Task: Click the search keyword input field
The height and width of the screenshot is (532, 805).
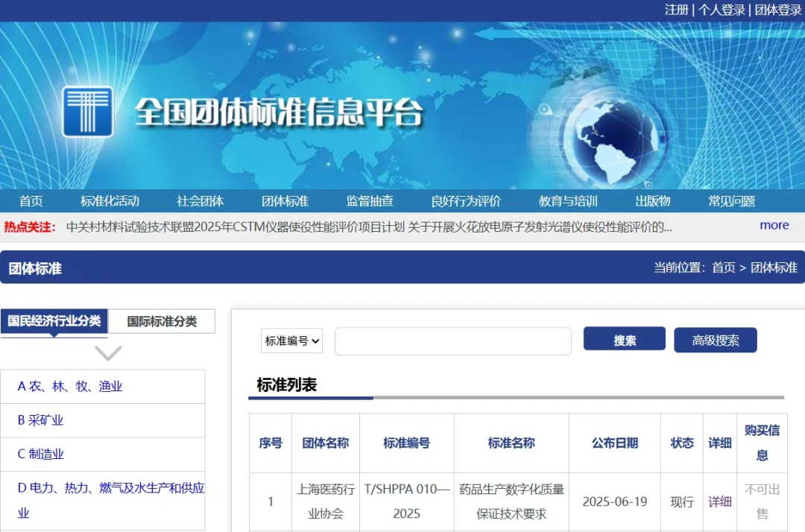Action: click(x=452, y=341)
